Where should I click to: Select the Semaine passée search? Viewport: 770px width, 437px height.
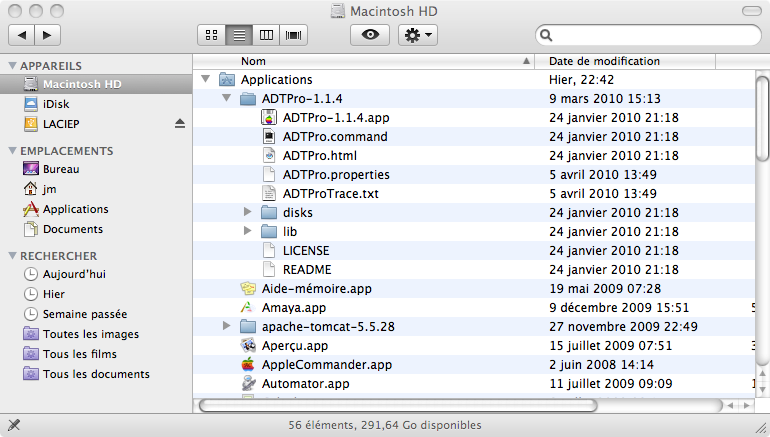tap(84, 314)
